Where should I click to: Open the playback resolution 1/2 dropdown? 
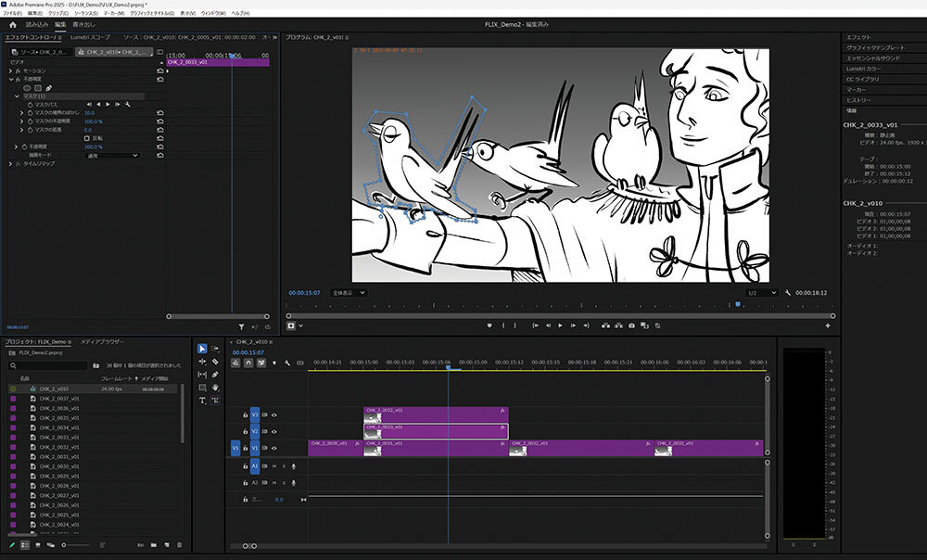click(x=761, y=293)
